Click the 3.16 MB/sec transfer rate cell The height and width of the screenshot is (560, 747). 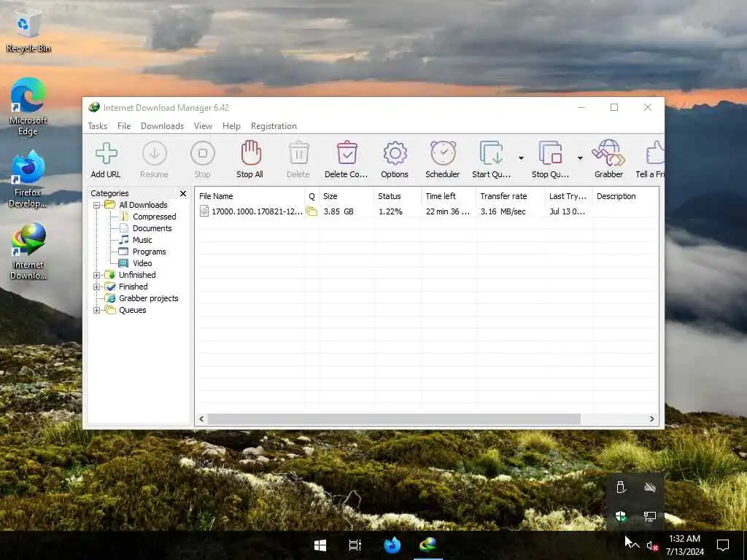[503, 211]
